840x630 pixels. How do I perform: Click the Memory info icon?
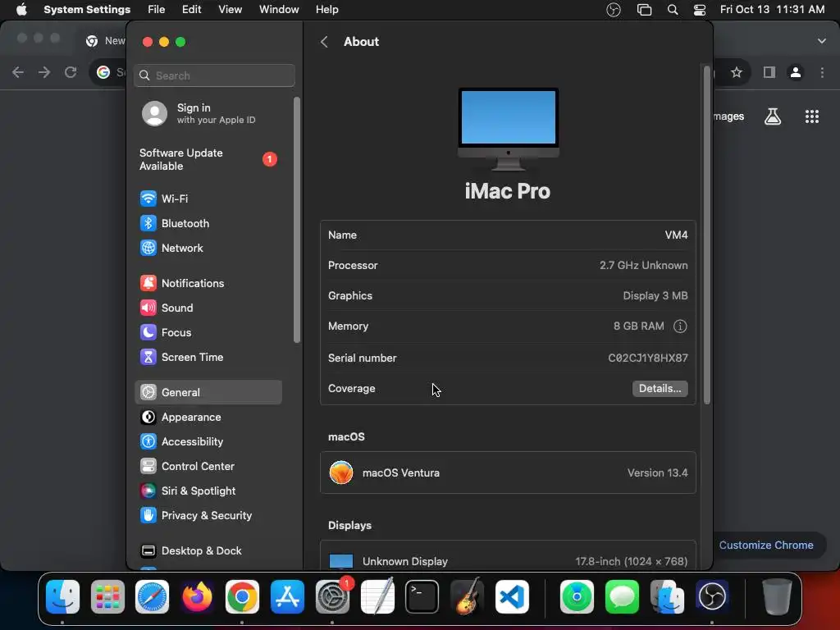[x=680, y=326]
